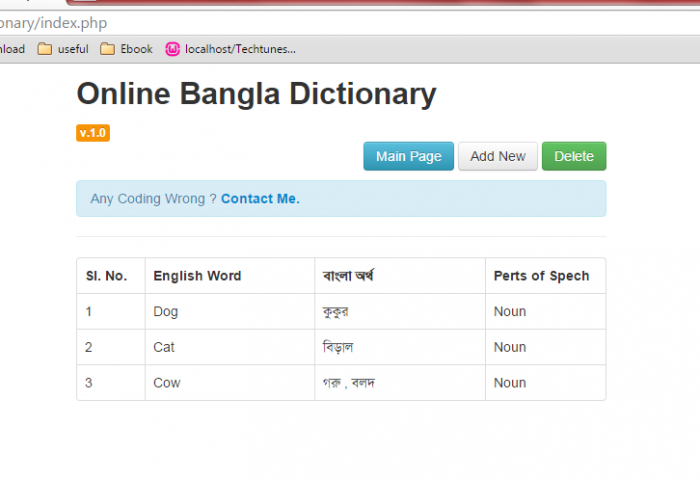The image size is (700, 479).
Task: Follow the Contact Me link
Action: [x=260, y=199]
